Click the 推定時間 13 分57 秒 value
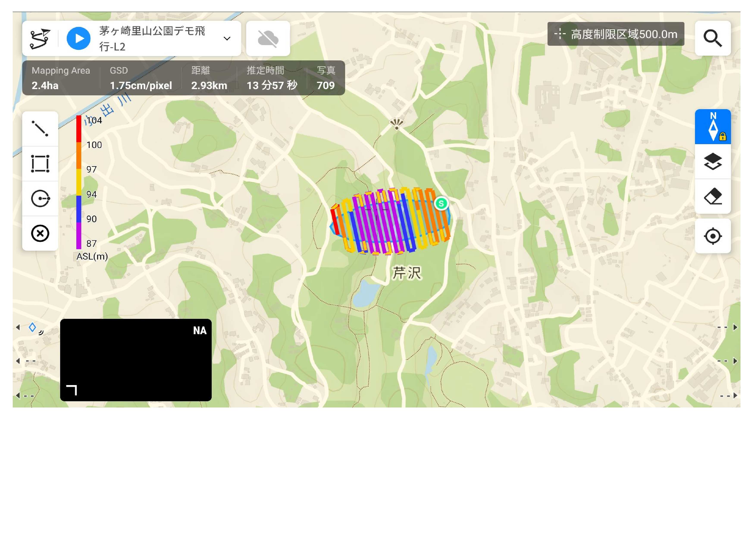Image resolution: width=756 pixels, height=535 pixels. [x=272, y=86]
